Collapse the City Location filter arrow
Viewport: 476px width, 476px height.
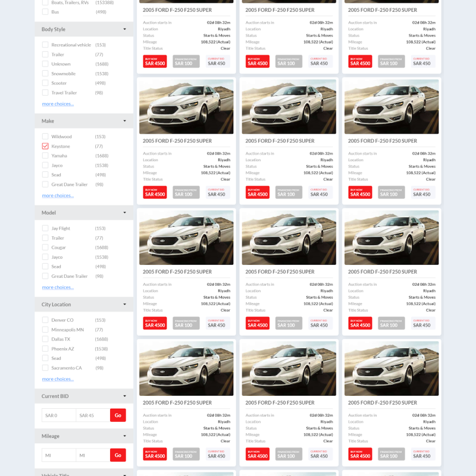124,304
